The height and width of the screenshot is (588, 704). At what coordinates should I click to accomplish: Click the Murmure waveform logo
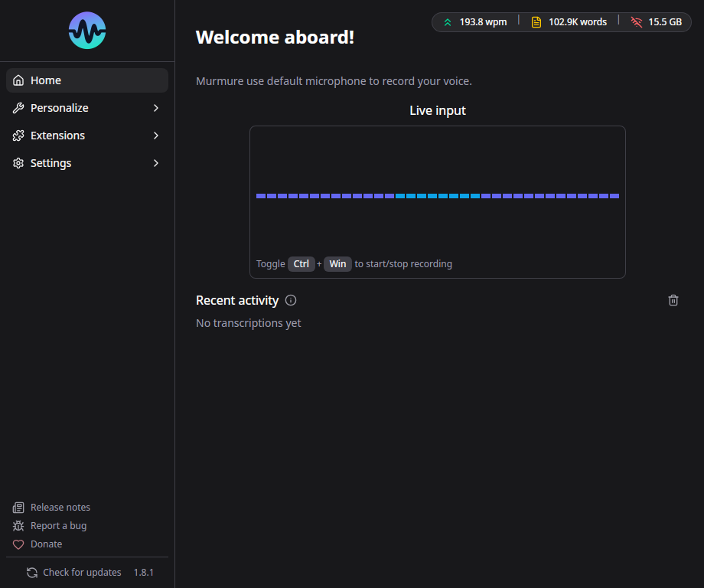[x=87, y=31]
